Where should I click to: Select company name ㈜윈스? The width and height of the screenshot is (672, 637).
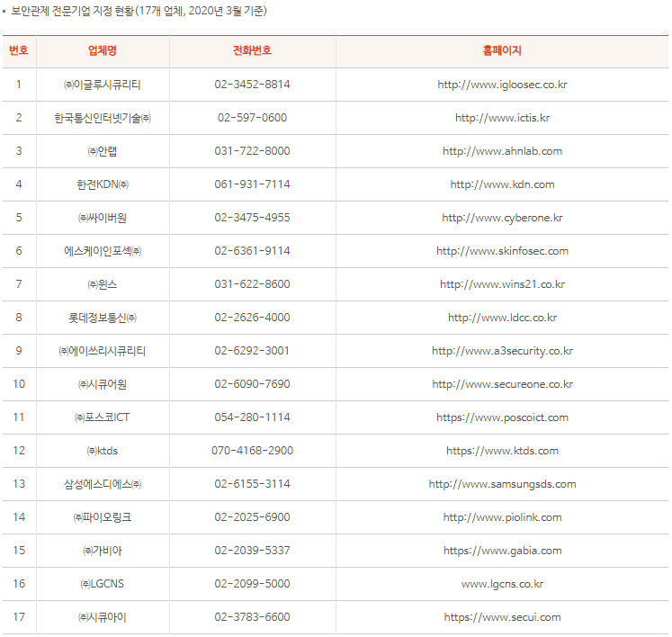click(x=102, y=284)
